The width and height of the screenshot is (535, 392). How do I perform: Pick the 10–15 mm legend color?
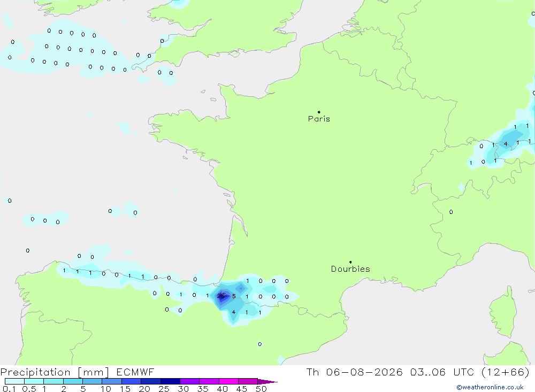(x=112, y=381)
